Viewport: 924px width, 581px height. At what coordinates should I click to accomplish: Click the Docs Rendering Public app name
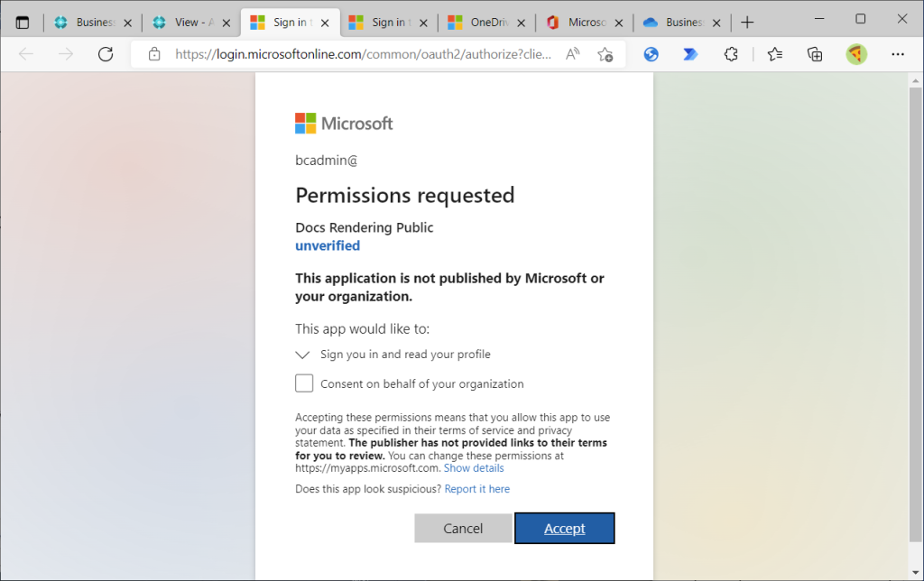pos(365,227)
